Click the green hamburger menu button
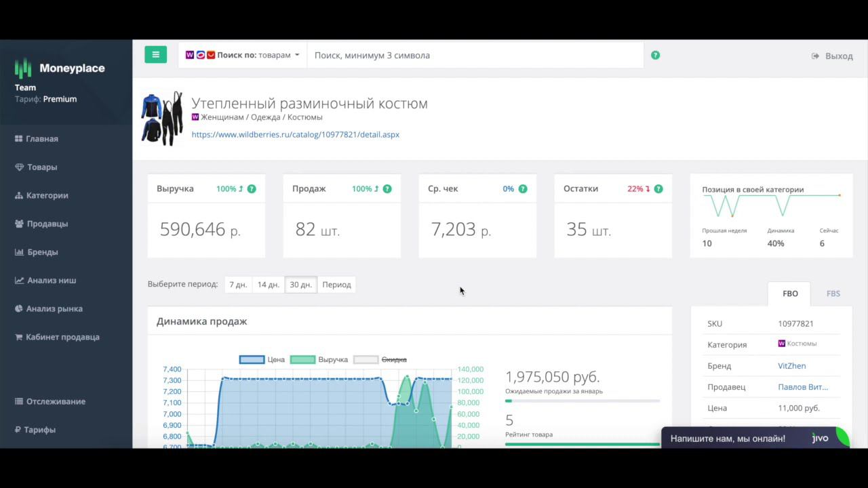Screen dimensions: 868x488 155,55
